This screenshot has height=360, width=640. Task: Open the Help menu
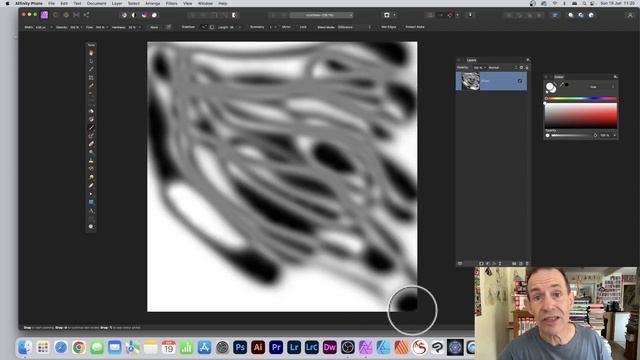tap(222, 3)
